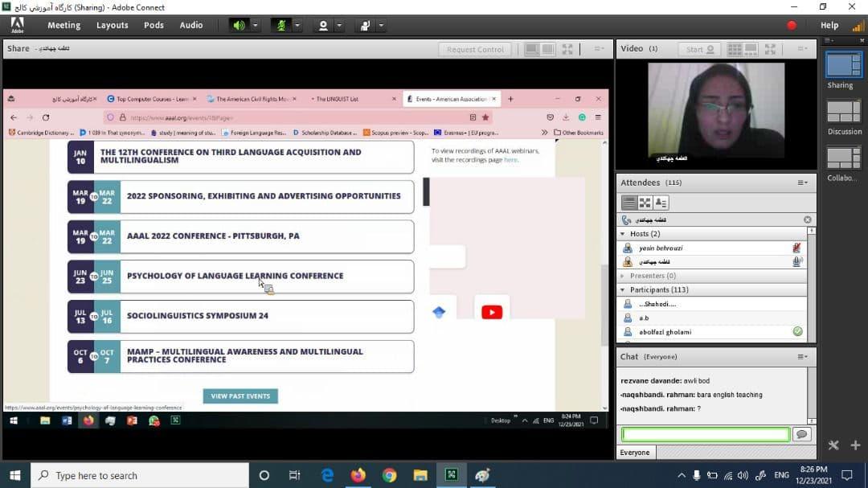Open Firefox from the Windows taskbar
868x488 pixels.
358,475
